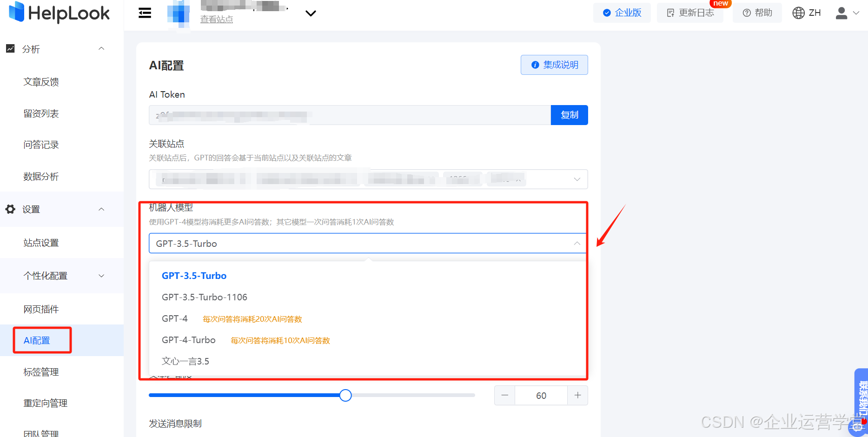Open 网页插件 in sidebar
This screenshot has height=437, width=868.
41,309
